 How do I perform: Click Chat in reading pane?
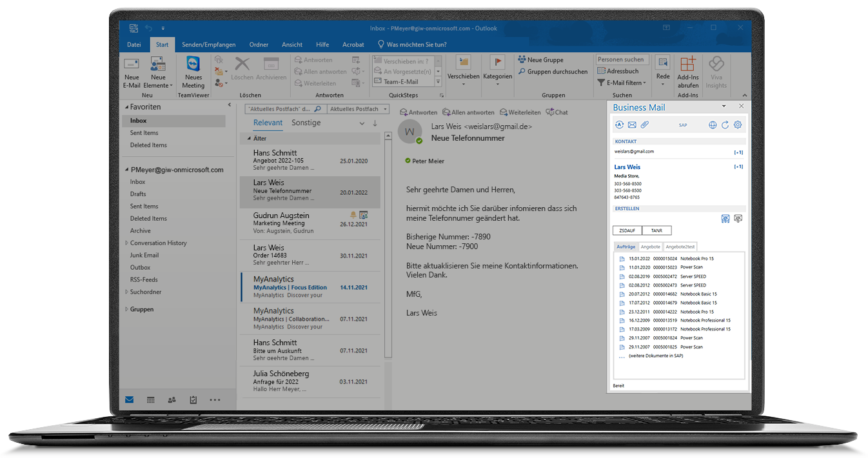pyautogui.click(x=557, y=112)
